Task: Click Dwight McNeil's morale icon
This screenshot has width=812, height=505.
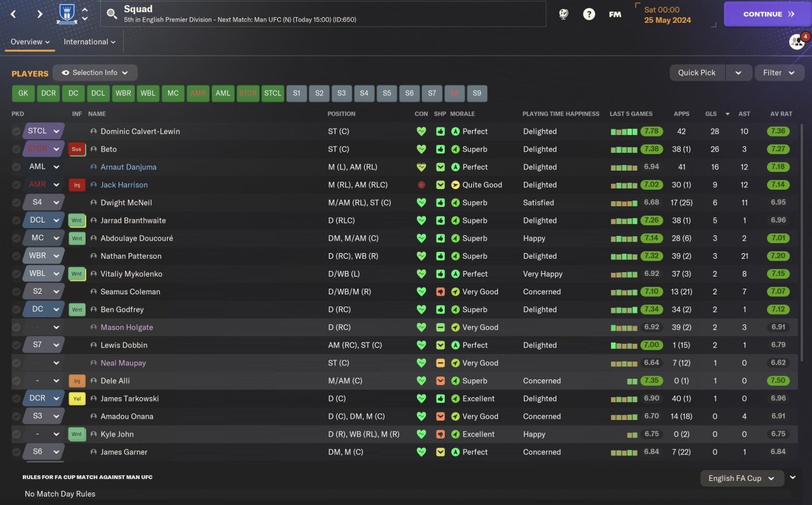Action: 455,202
